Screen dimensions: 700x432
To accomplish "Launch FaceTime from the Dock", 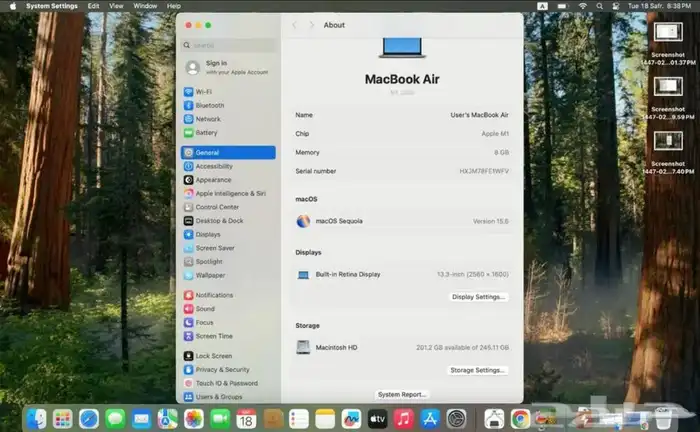I will (x=220, y=419).
